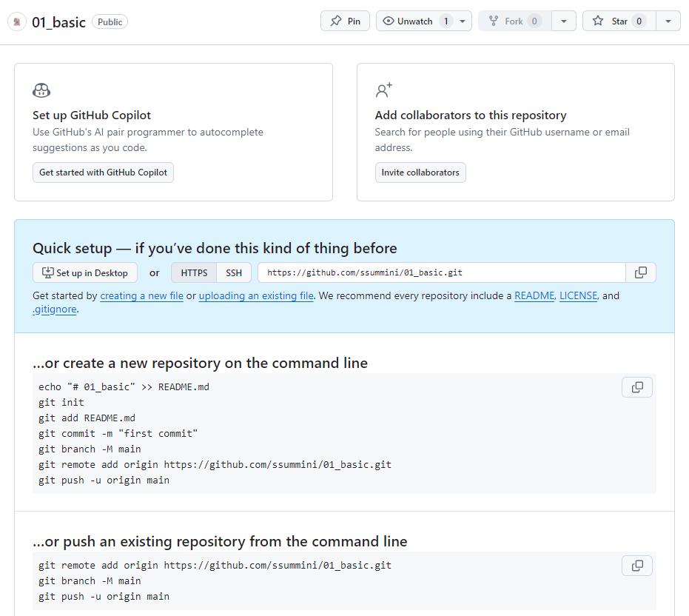
Task: Copy the push existing repository commands
Action: (637, 566)
